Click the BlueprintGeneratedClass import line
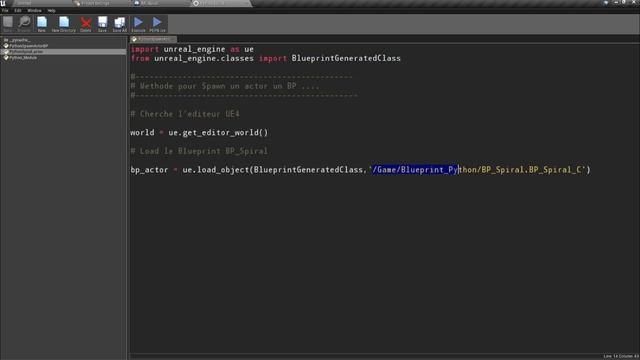Image resolution: width=640 pixels, height=360 pixels. 266,58
